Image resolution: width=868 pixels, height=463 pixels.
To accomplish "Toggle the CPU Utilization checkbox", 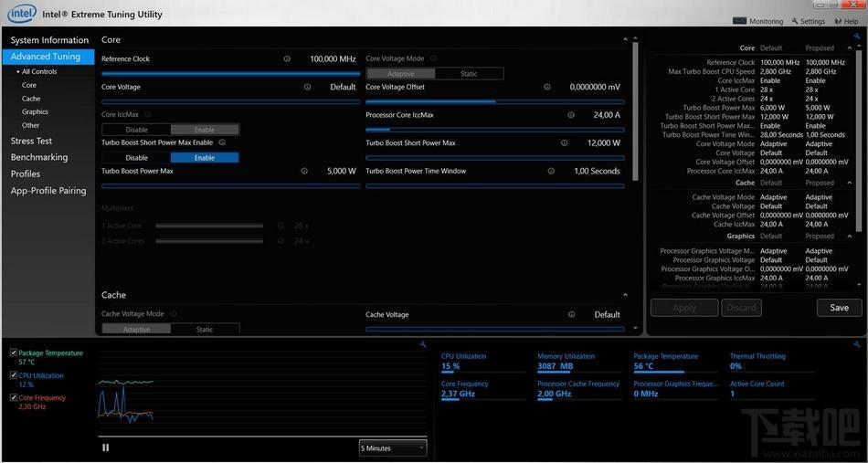I will [13, 375].
